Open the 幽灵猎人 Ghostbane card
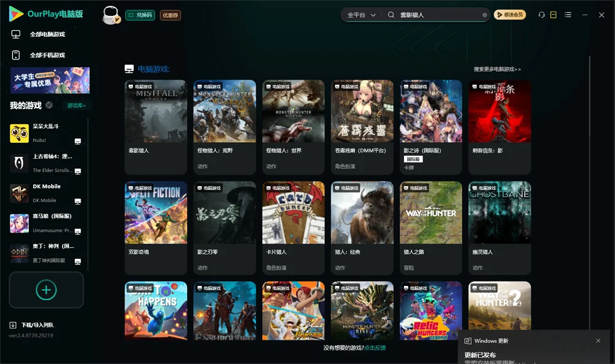Image resolution: width=615 pixels, height=364 pixels. 499,228
